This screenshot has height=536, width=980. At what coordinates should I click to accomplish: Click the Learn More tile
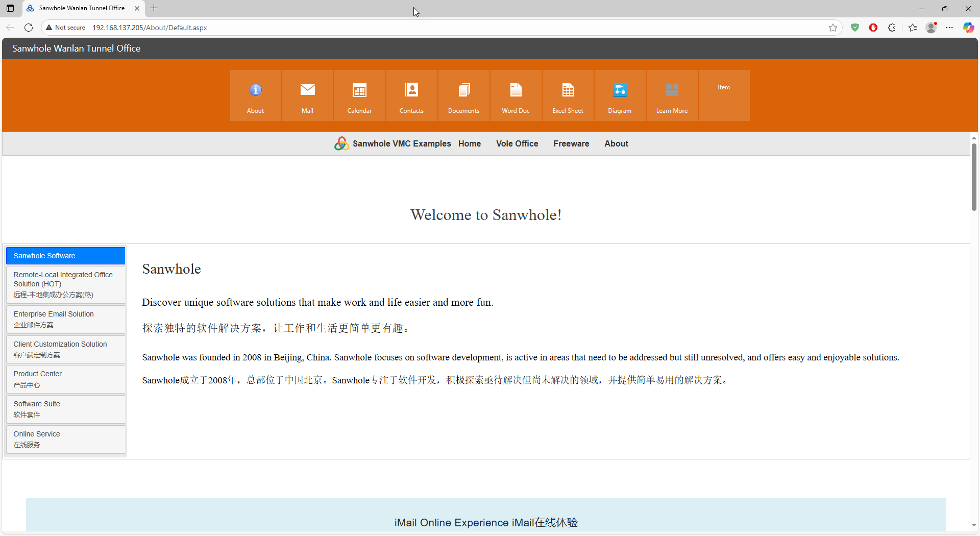pos(672,95)
